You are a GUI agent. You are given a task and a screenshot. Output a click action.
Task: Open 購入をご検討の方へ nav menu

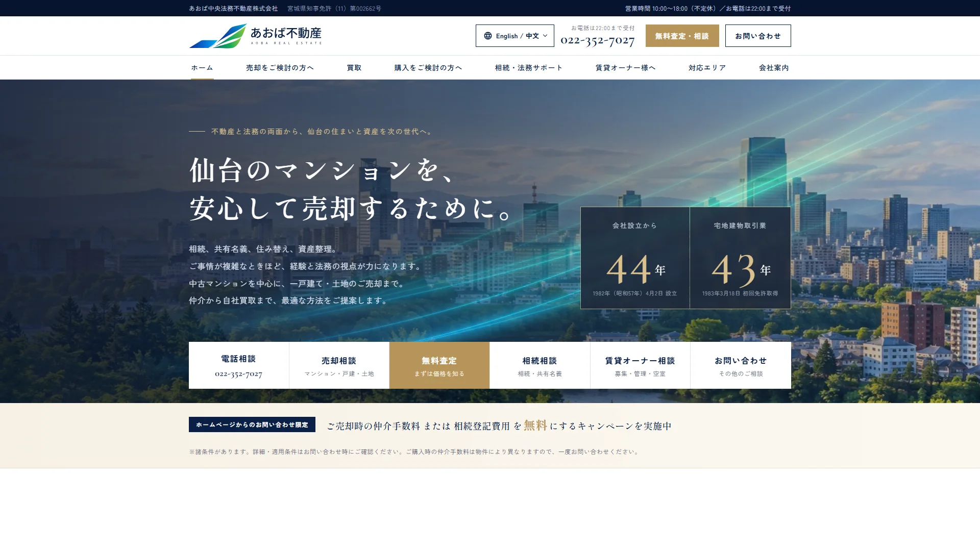coord(428,67)
